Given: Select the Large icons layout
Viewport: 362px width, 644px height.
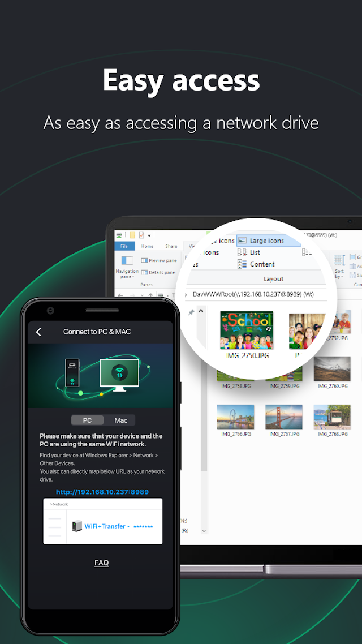Looking at the screenshot, I should pyautogui.click(x=269, y=241).
